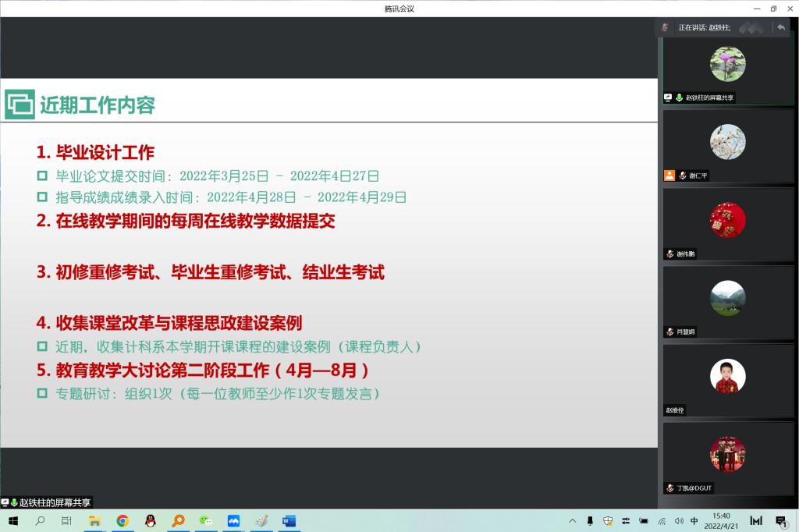Launch Google Chrome from the taskbar

pyautogui.click(x=123, y=521)
